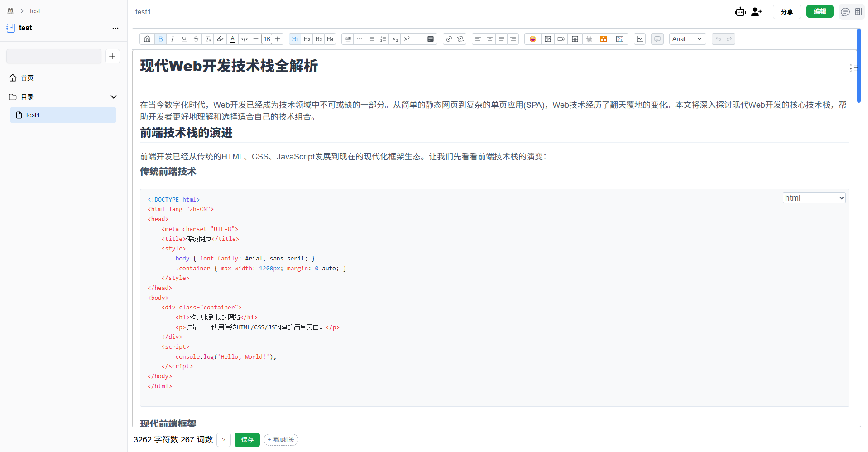Screen dimensions: 868x452
Task: Toggle strikethrough formatting
Action: 196,39
